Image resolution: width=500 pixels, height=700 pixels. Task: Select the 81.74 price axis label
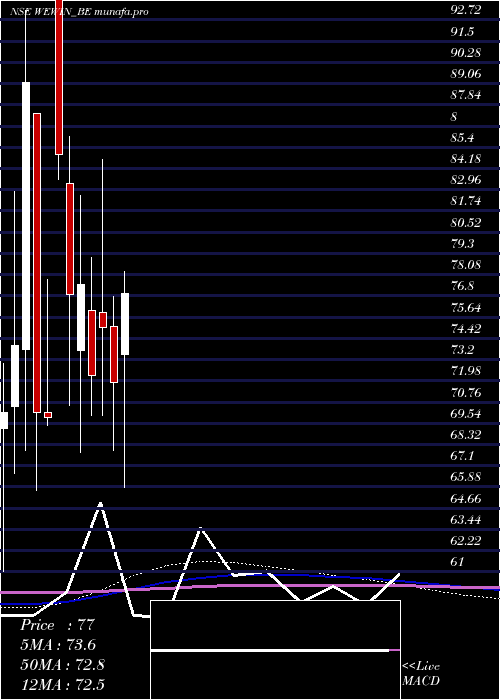click(466, 201)
